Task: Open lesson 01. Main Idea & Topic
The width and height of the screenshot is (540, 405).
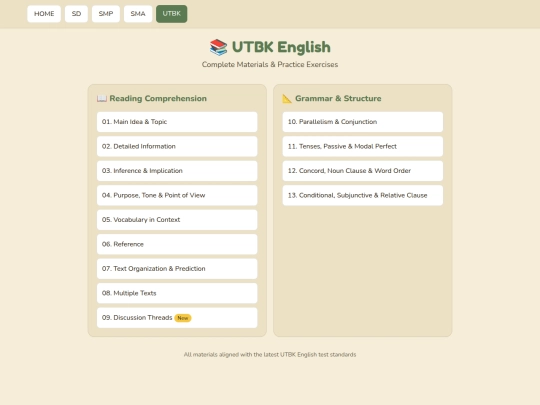Action: tap(177, 122)
